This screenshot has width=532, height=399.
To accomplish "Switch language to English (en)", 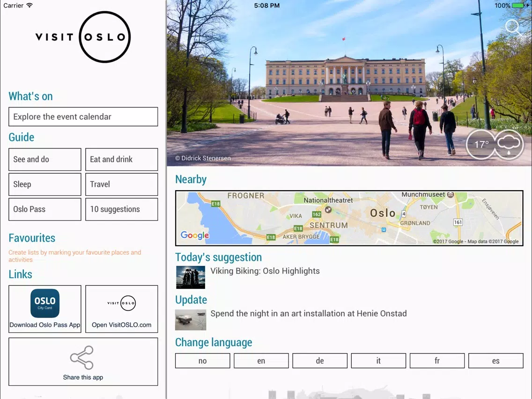I will click(x=261, y=361).
